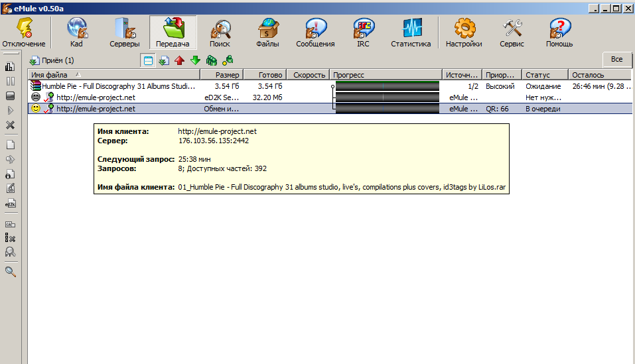Screen dimensions: 635x364
Task: Click the Humble Pie download progress bar
Action: point(387,86)
